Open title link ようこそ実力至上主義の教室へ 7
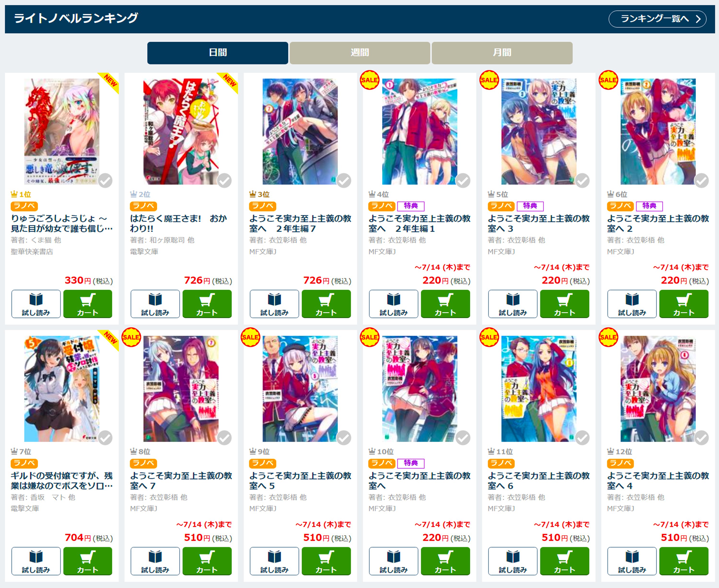This screenshot has width=719, height=588. (181, 481)
